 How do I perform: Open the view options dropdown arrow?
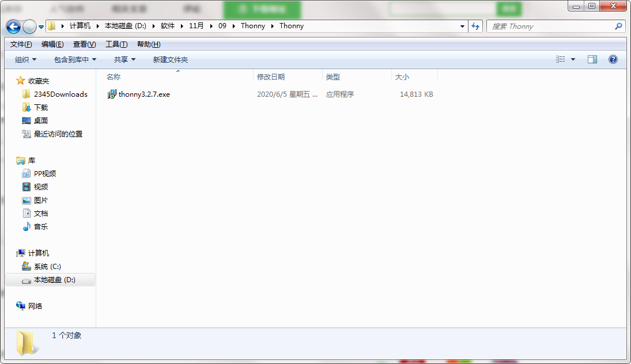[x=573, y=59]
